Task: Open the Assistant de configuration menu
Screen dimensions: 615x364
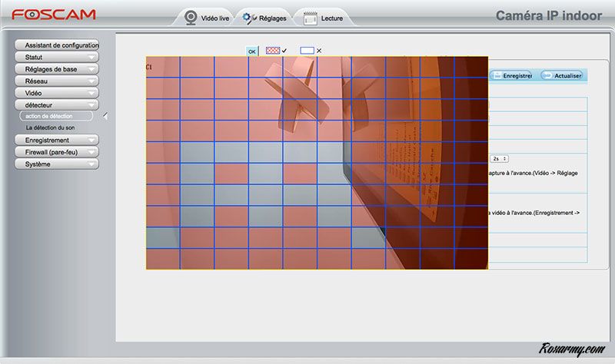Action: tap(57, 45)
